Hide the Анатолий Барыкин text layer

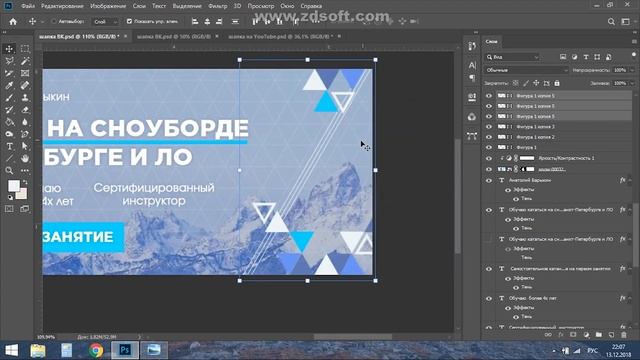(x=489, y=180)
